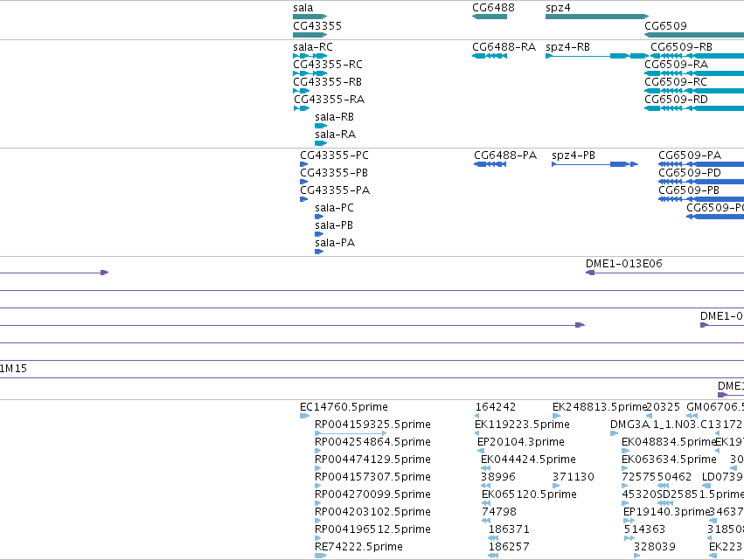Select EC14760.5prime EST glyph
This screenshot has height=560, width=744.
click(x=304, y=417)
